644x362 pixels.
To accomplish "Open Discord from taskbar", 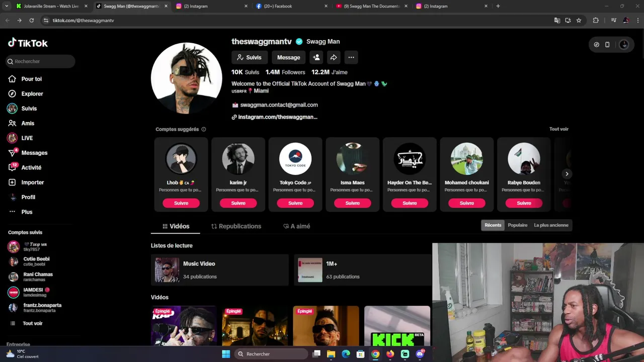I will (x=420, y=354).
